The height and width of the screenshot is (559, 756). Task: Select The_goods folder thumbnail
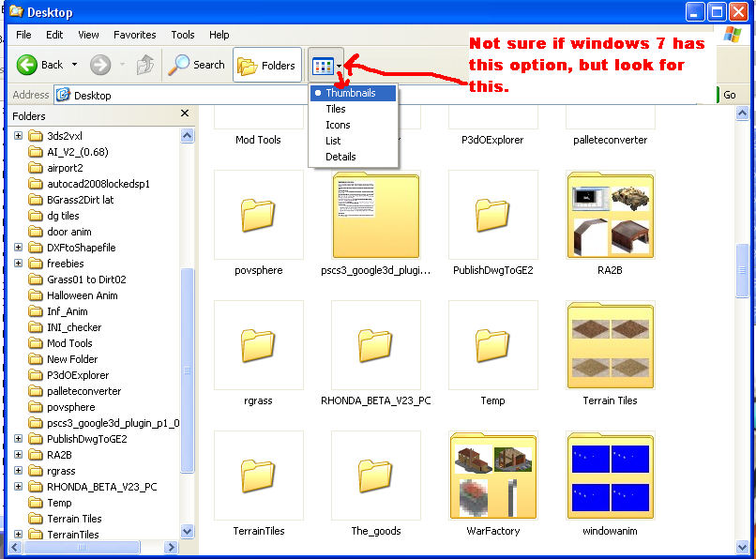pyautogui.click(x=376, y=476)
